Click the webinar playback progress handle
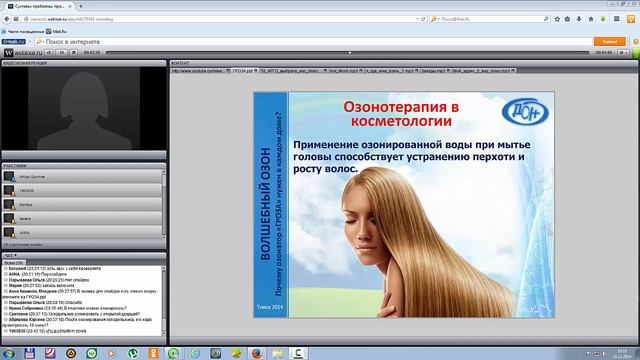Image resolution: width=640 pixels, height=360 pixels. tap(350, 53)
